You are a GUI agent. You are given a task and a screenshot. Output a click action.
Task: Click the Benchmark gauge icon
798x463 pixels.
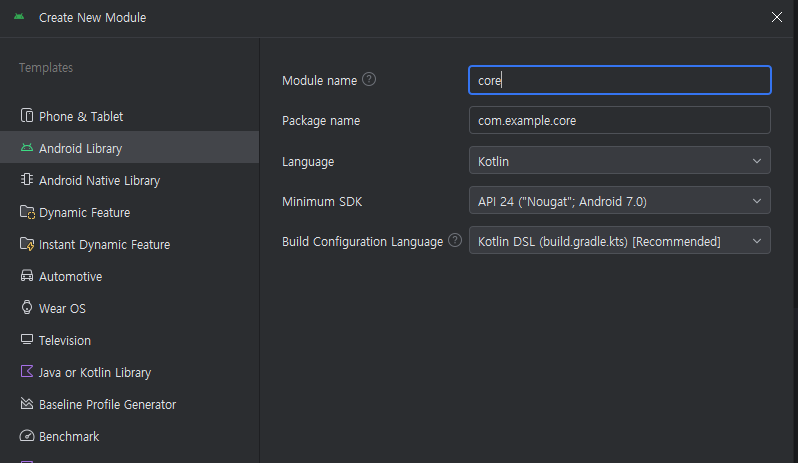coord(27,436)
